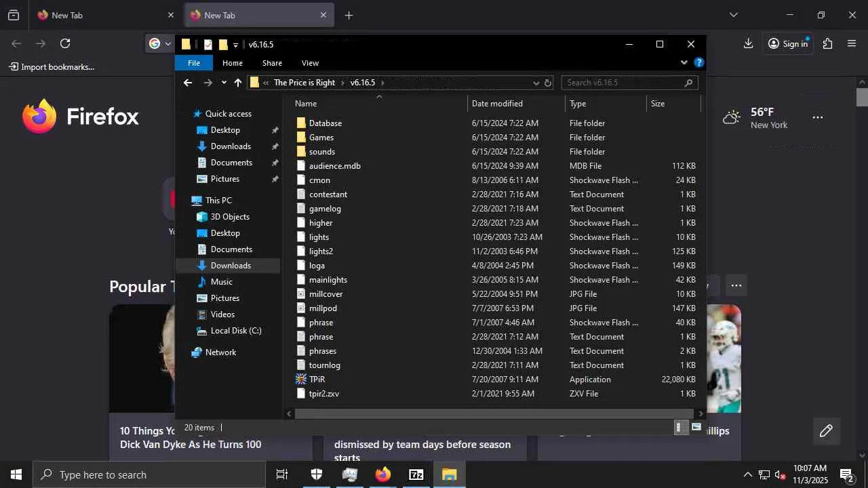Screen dimensions: 868x488
Task: Click the volume icon in system tray
Action: click(780, 475)
